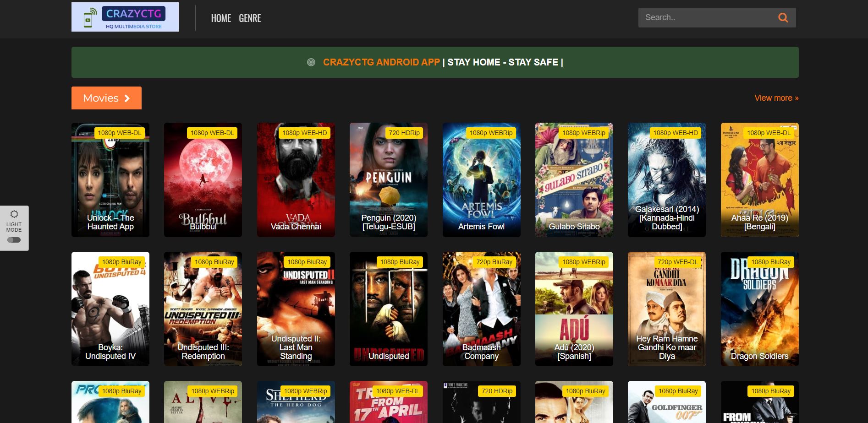This screenshot has width=868, height=423.
Task: Open the Genre menu
Action: pos(250,18)
